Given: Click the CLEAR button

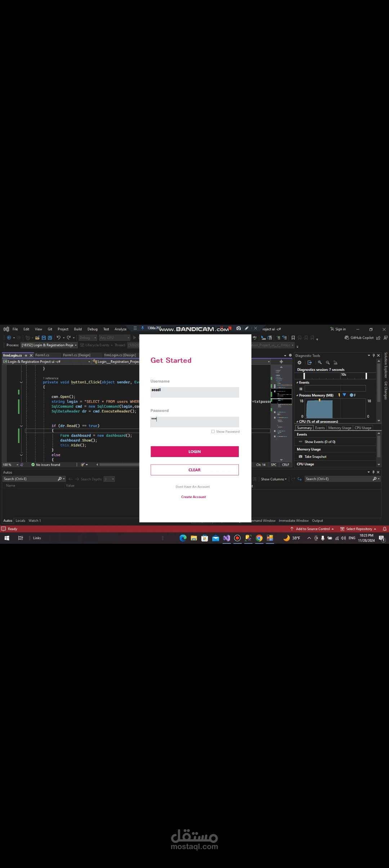Looking at the screenshot, I should click(194, 470).
